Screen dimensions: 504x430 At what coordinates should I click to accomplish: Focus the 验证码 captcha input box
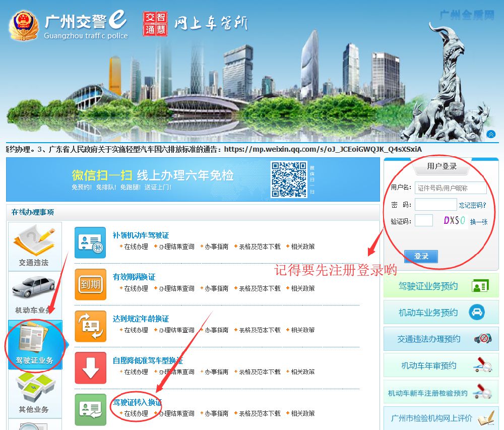tap(423, 221)
